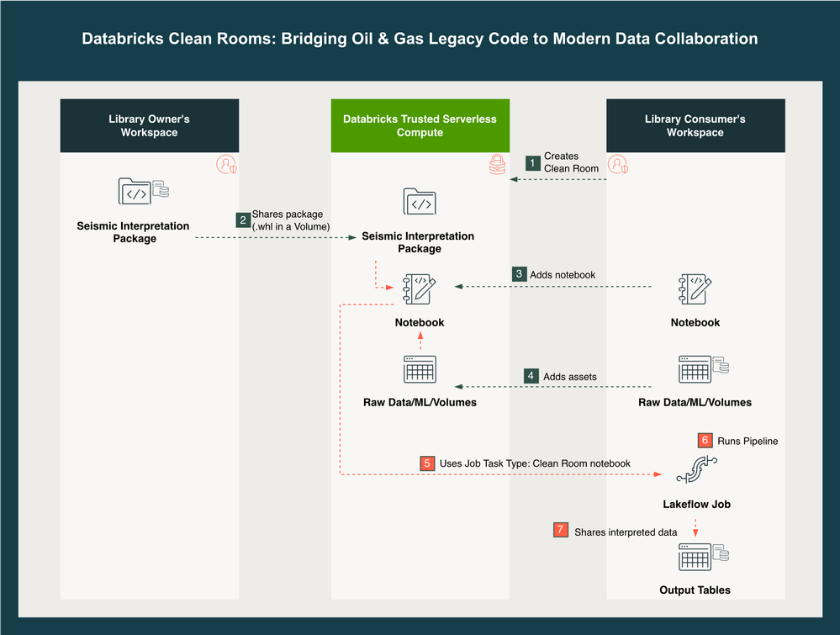Click the step 5 orange number badge
The image size is (840, 635).
click(x=427, y=463)
